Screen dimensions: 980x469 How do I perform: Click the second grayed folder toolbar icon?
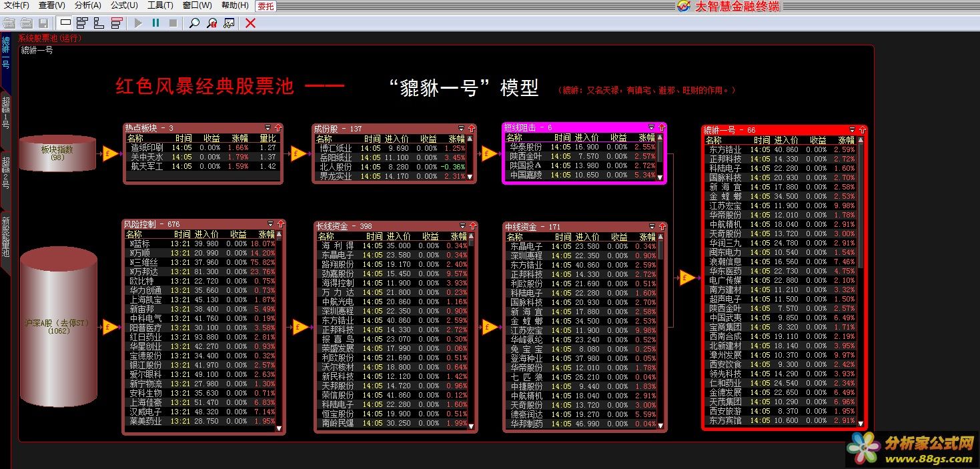[26, 23]
